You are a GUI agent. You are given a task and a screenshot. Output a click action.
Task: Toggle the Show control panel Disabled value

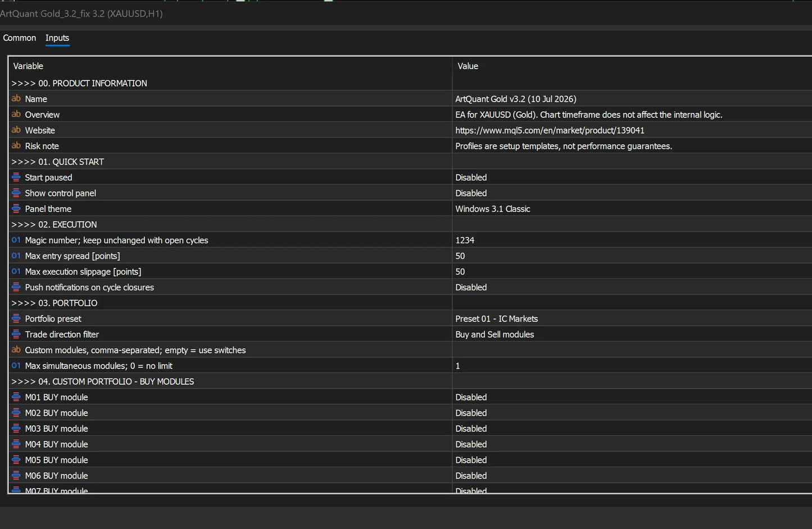632,193
